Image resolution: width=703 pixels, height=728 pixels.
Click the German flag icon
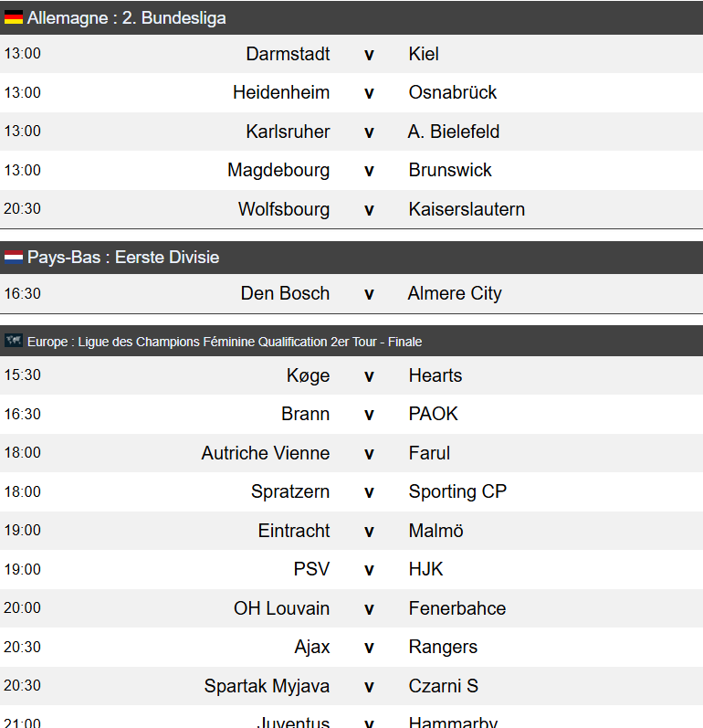14,17
